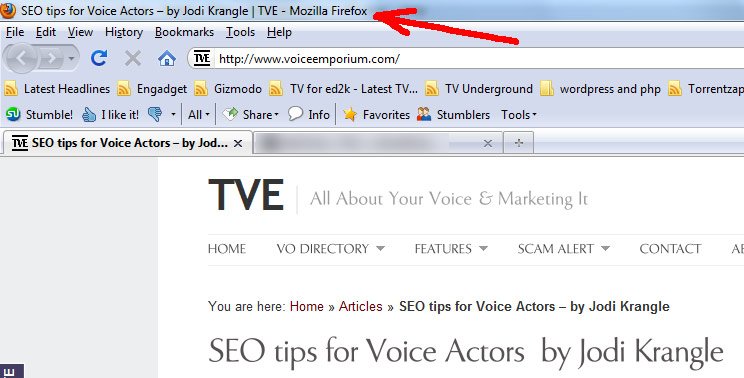Click the Forward navigation arrow
The width and height of the screenshot is (744, 378).
point(51,58)
